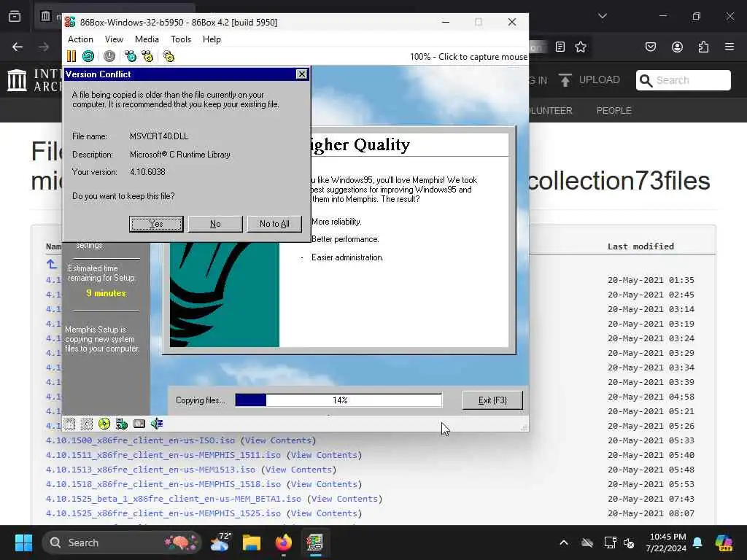
Task: Go to parent directory arrow icon
Action: (x=52, y=264)
